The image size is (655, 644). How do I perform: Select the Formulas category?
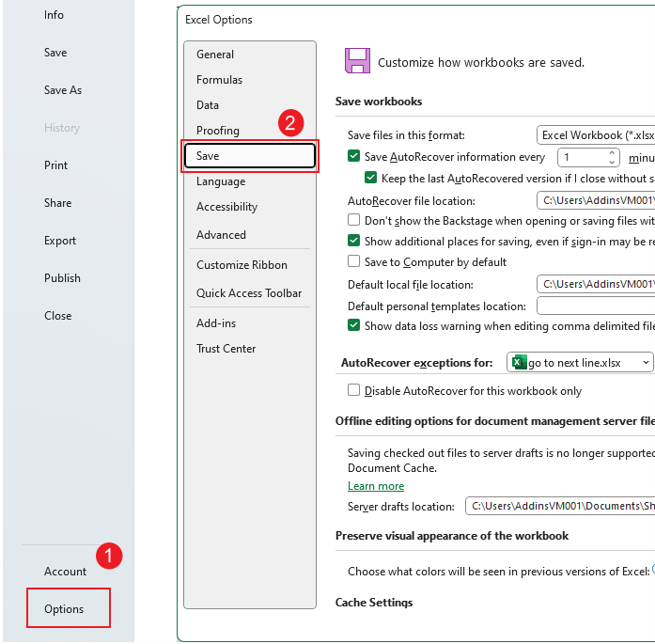point(219,80)
